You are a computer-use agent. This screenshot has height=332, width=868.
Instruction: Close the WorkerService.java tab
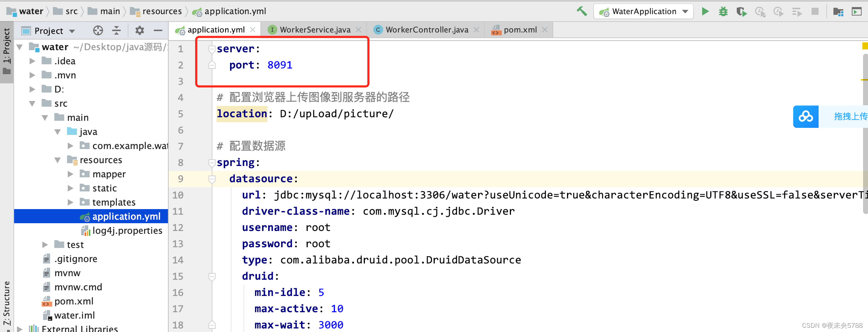(x=358, y=30)
